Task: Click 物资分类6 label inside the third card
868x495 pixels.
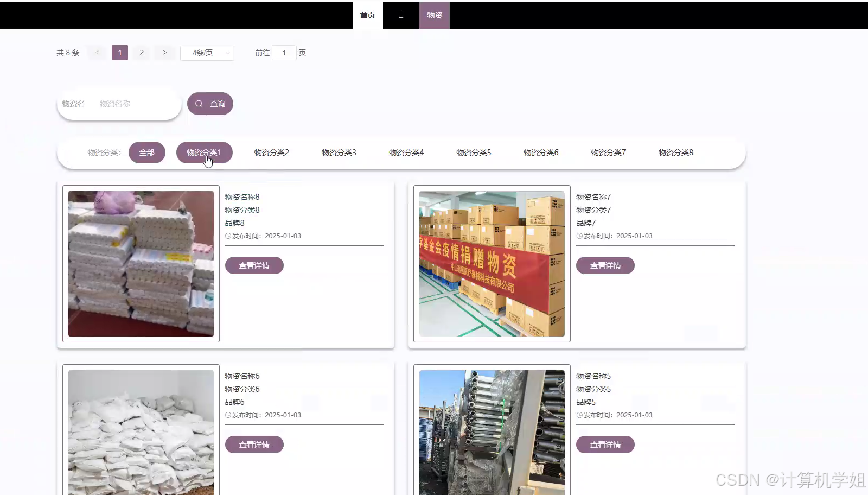Action: [x=242, y=389]
